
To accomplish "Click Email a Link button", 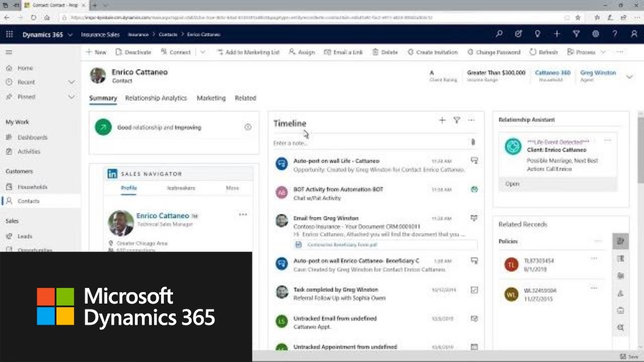I will click(x=343, y=52).
